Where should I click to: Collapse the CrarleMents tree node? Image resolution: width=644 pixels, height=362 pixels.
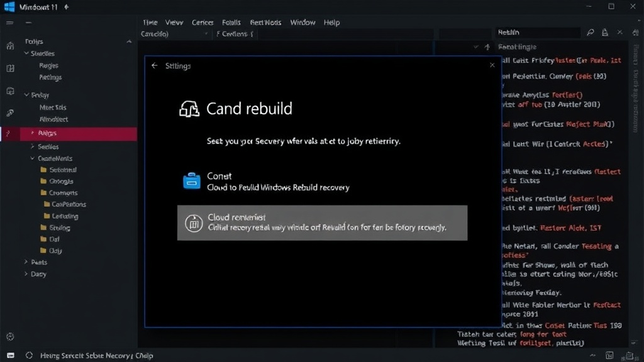click(x=33, y=158)
